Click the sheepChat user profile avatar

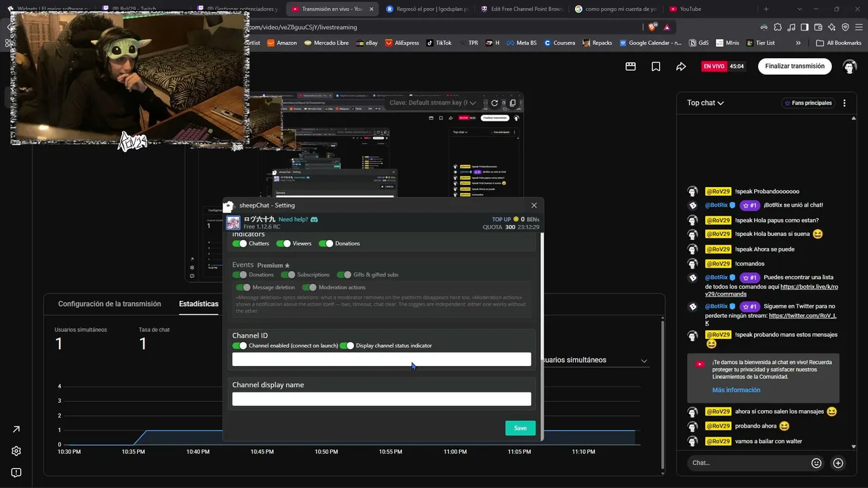click(x=233, y=223)
